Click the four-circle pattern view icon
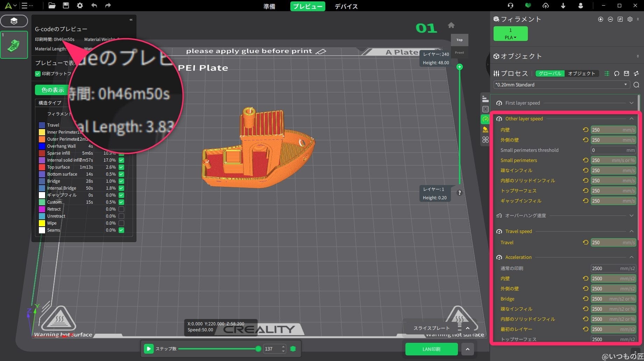Viewport: 644px width, 361px height. [x=485, y=139]
